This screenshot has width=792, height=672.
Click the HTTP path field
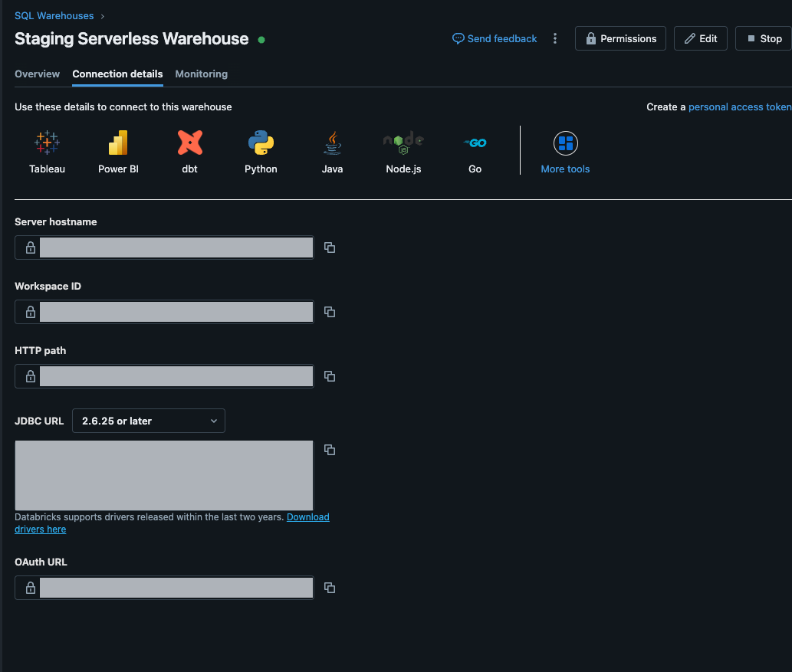[x=164, y=376]
